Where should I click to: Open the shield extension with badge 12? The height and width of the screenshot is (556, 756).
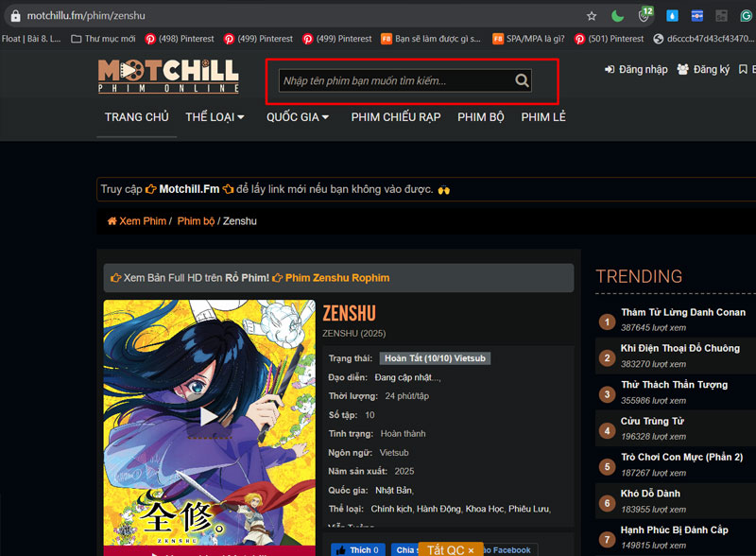click(644, 14)
